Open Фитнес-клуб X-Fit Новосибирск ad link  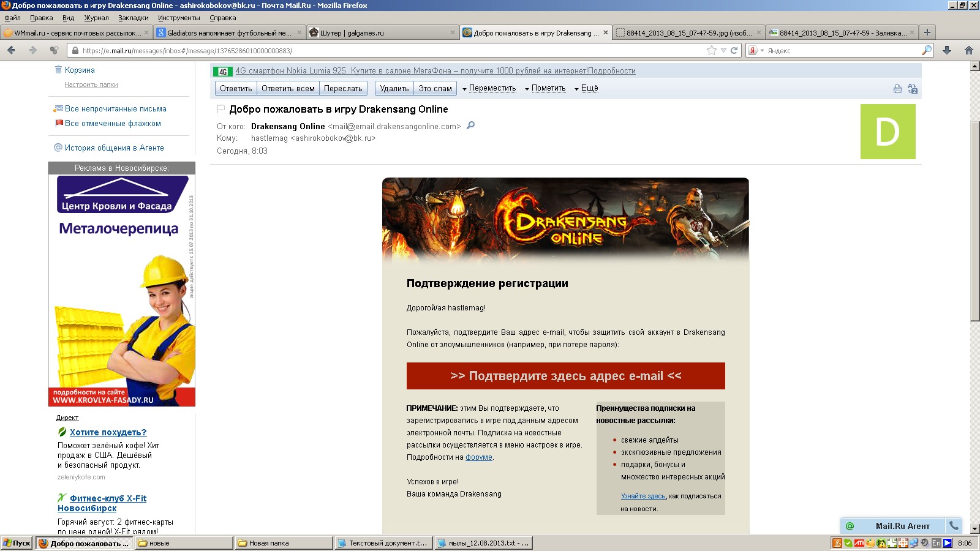(102, 503)
